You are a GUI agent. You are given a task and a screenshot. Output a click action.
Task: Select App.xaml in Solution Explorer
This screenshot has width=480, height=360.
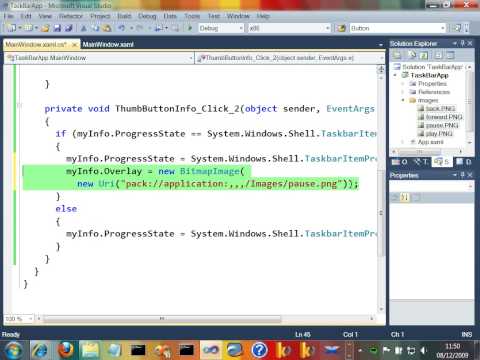(430, 142)
